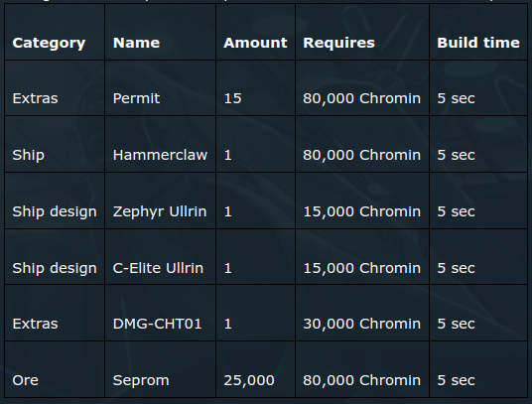Click the Category column header
This screenshot has height=404, width=532.
tap(55, 32)
